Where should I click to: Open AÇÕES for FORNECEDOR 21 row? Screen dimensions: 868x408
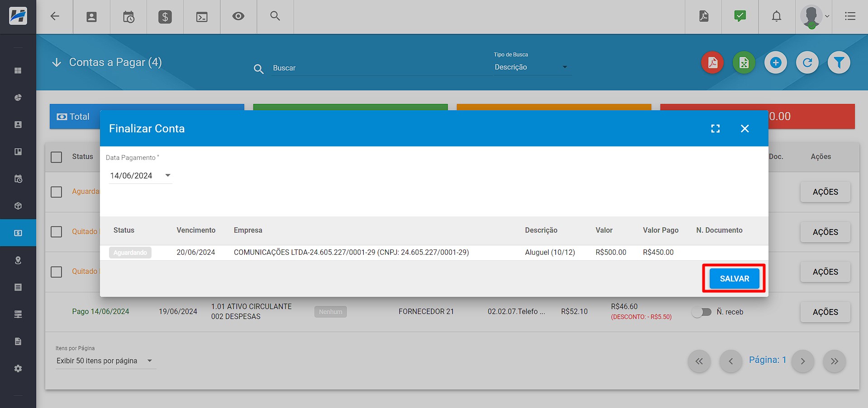[x=825, y=312]
